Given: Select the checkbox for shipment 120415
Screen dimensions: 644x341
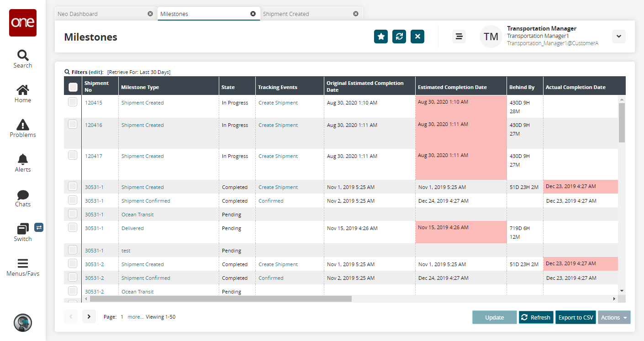Looking at the screenshot, I should point(73,102).
